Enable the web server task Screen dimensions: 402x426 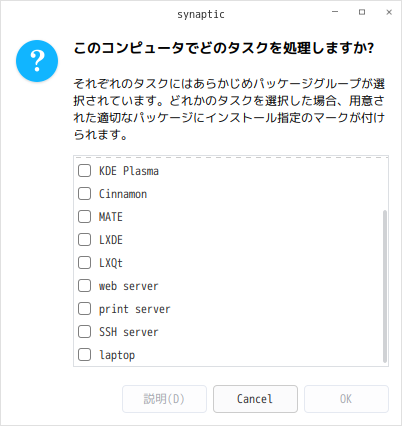point(84,286)
